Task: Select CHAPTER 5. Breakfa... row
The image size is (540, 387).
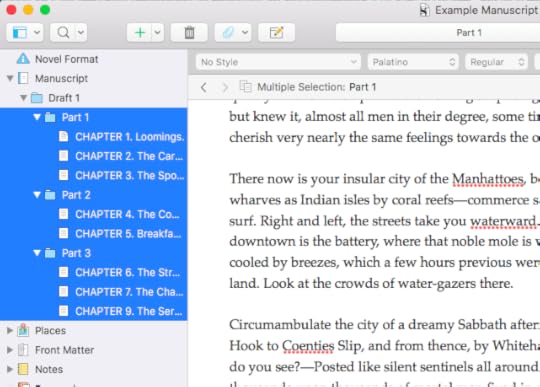Action: pos(94,234)
